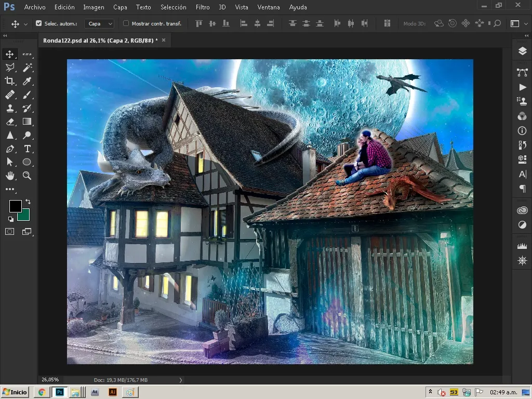Click the taskbar clock showing 02:49 a.m.
This screenshot has height=399, width=532.
503,392
